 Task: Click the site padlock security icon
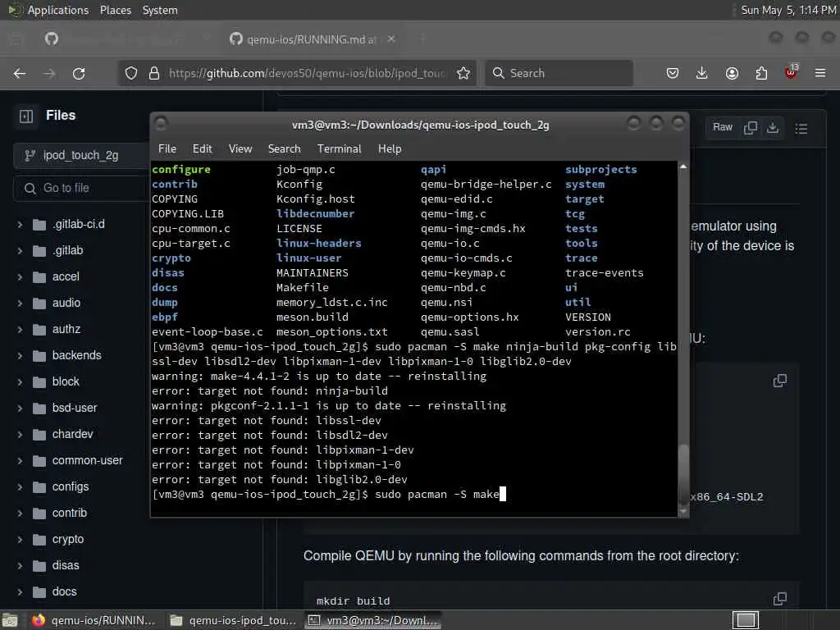tap(154, 73)
